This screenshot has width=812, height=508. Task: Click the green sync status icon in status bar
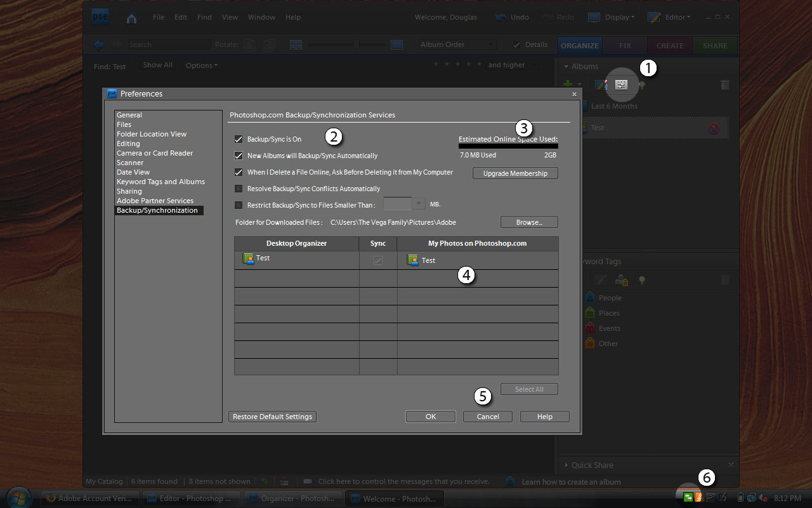[265, 482]
